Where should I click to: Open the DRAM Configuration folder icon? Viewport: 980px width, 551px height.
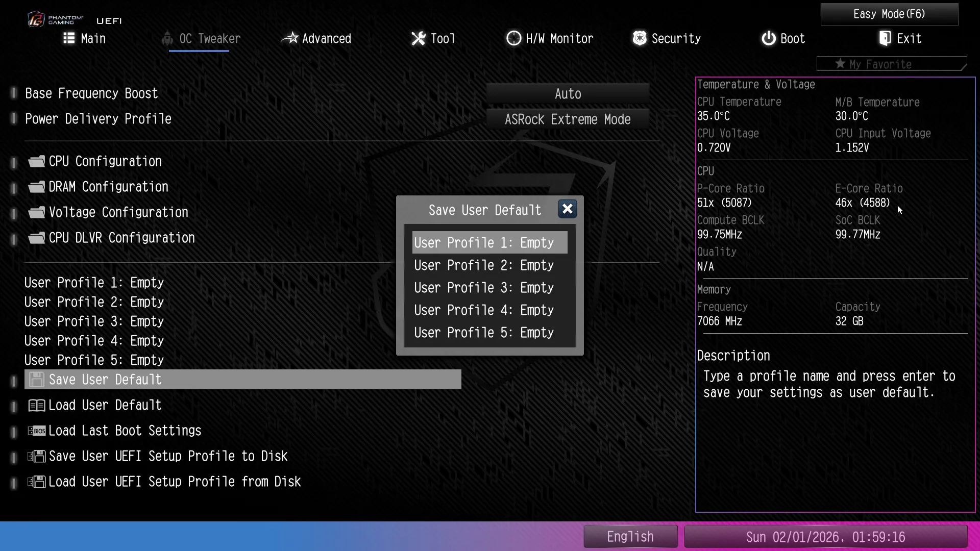pos(36,187)
